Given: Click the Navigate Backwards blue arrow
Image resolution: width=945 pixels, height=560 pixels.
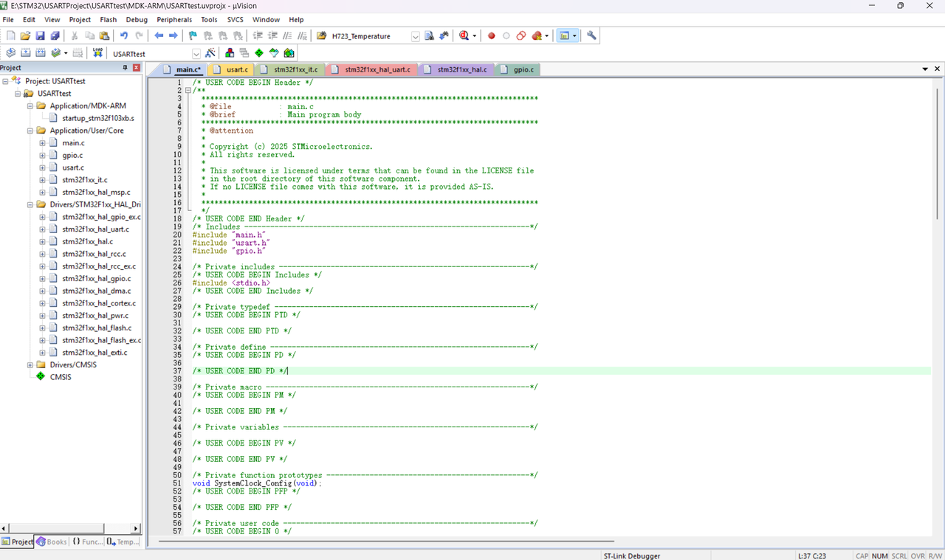Looking at the screenshot, I should pyautogui.click(x=159, y=35).
